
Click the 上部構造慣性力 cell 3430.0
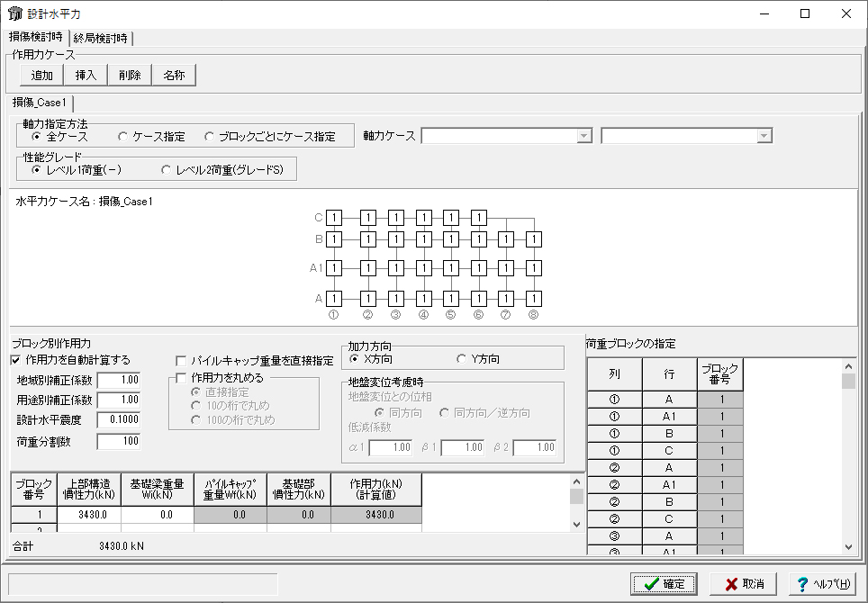pos(89,515)
